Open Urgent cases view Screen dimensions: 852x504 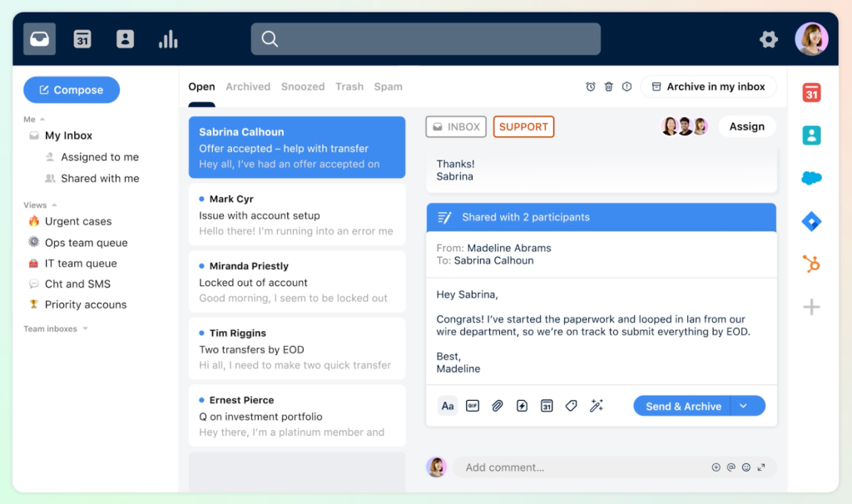[77, 221]
